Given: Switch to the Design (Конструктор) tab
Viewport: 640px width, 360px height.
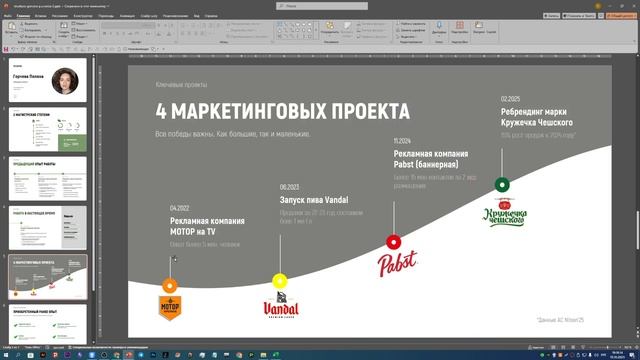Looking at the screenshot, I should pos(83,16).
